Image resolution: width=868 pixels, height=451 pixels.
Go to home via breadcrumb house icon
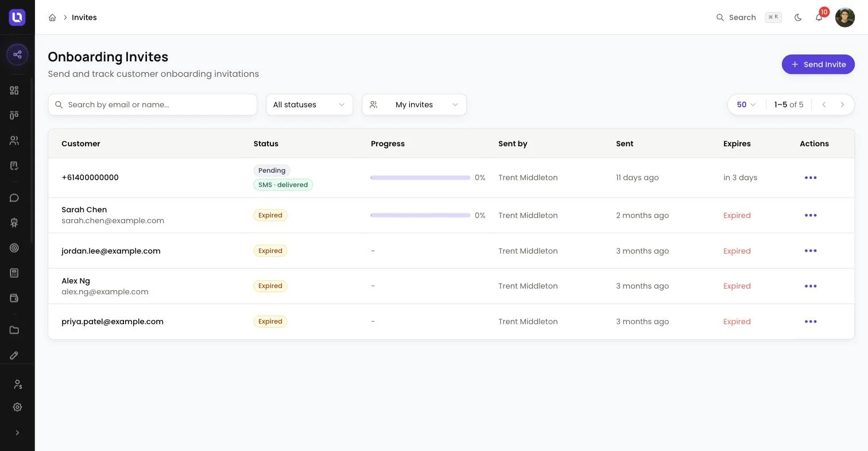52,17
